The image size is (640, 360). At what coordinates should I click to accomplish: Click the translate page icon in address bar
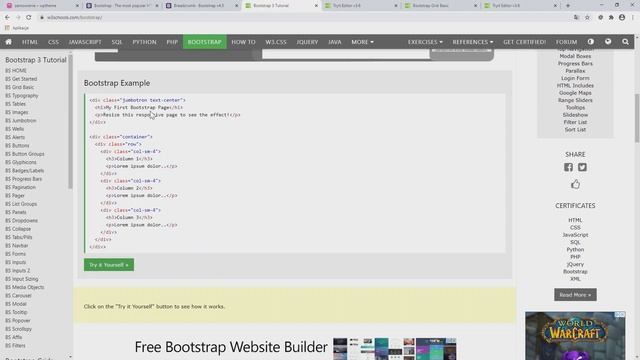(576, 18)
